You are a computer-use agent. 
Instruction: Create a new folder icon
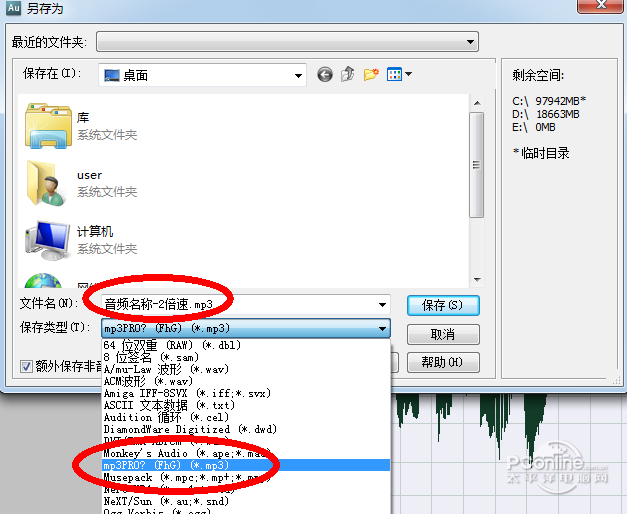[371, 74]
